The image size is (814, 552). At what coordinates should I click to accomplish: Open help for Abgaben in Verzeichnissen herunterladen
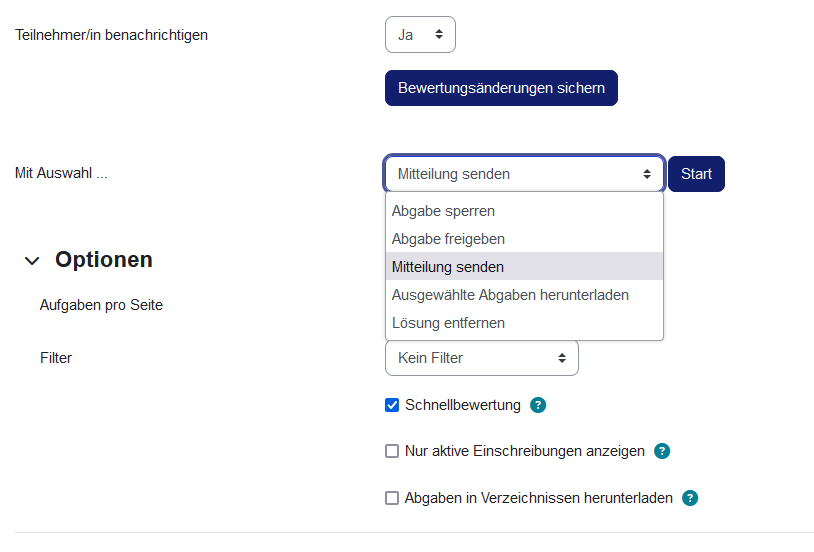point(689,498)
